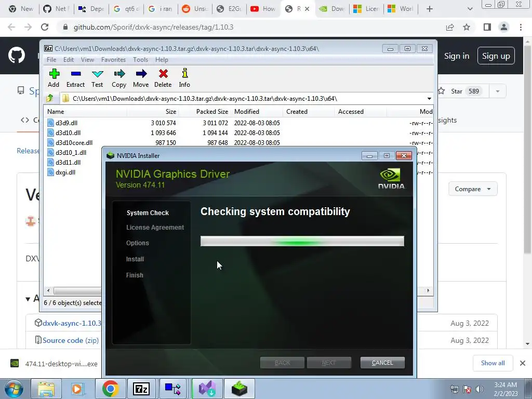Click the GitHub logo
The height and width of the screenshot is (399, 532).
[x=16, y=55]
